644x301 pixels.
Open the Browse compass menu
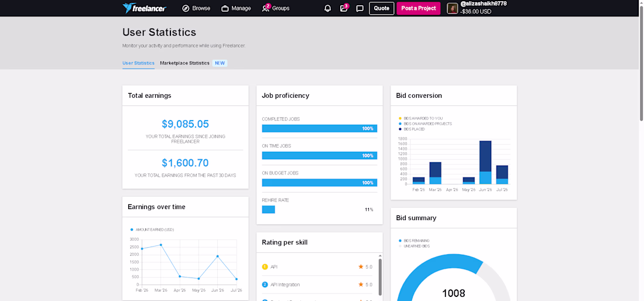[196, 8]
